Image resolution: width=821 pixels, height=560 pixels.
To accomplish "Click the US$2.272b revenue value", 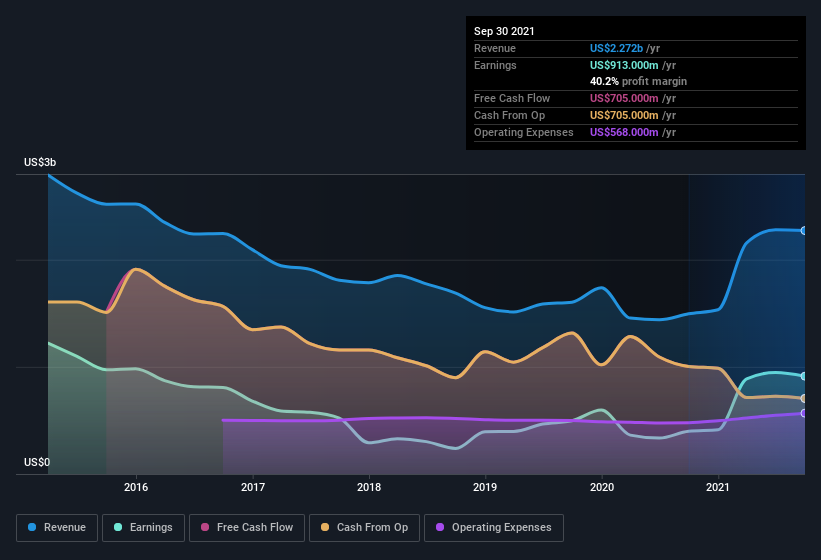I will pos(616,48).
